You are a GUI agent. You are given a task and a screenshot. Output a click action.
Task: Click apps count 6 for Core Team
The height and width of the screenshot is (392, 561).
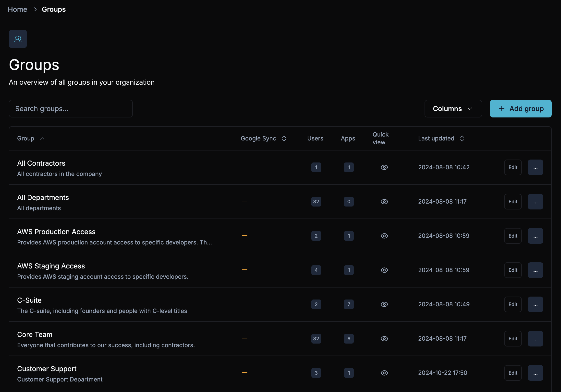[x=349, y=339]
